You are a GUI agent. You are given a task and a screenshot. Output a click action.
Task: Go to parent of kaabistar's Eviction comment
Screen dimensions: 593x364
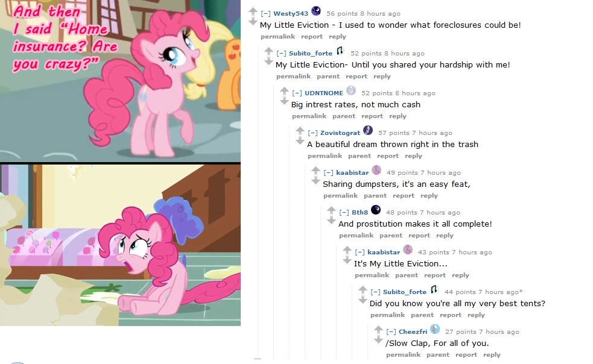click(407, 275)
